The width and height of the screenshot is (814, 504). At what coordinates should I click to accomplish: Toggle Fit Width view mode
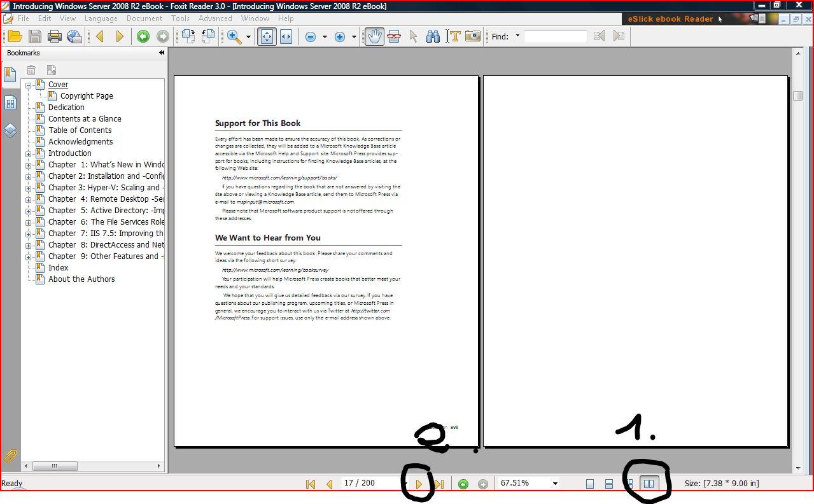[286, 36]
